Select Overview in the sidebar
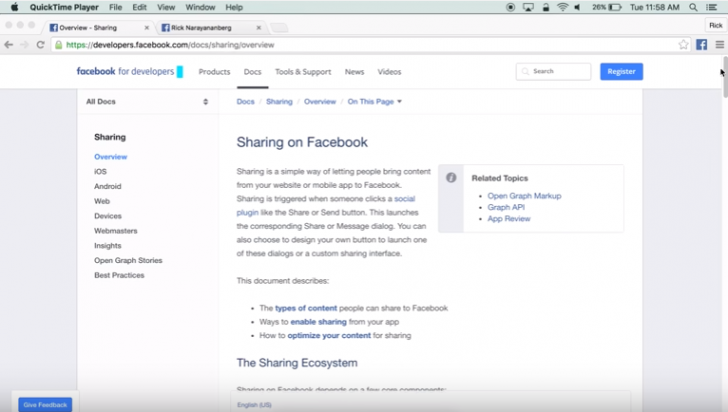728x412 pixels. point(110,157)
